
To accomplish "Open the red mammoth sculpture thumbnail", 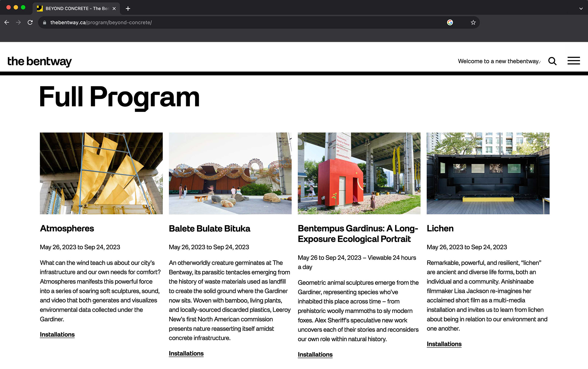I will click(x=359, y=173).
